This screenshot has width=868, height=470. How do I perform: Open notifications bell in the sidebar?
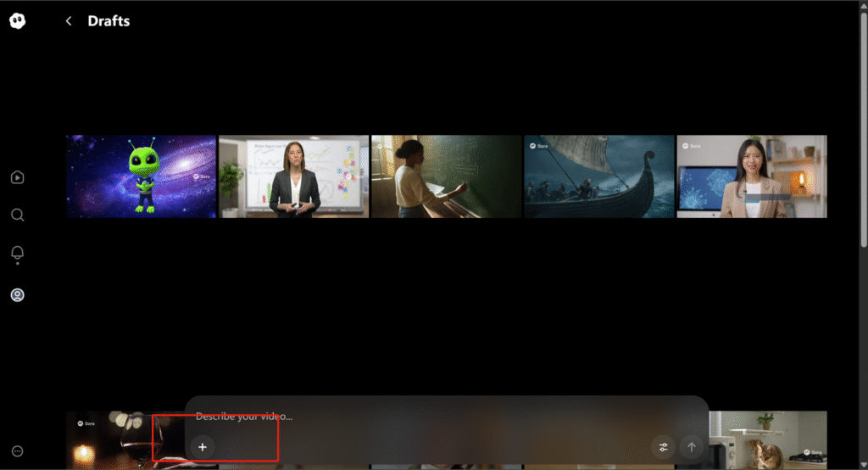[17, 254]
